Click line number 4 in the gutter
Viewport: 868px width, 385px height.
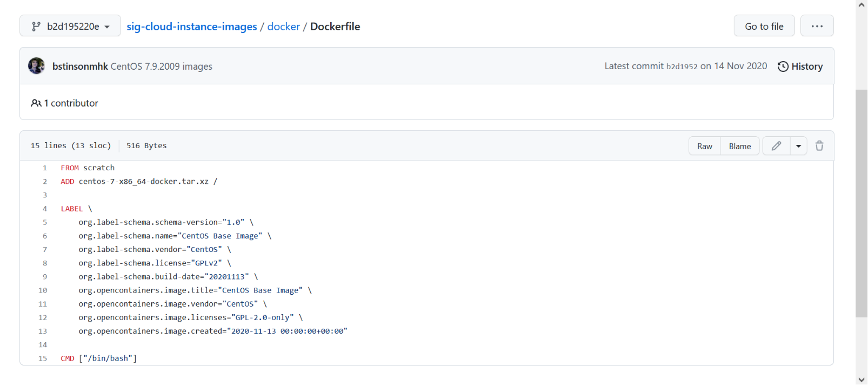click(45, 209)
